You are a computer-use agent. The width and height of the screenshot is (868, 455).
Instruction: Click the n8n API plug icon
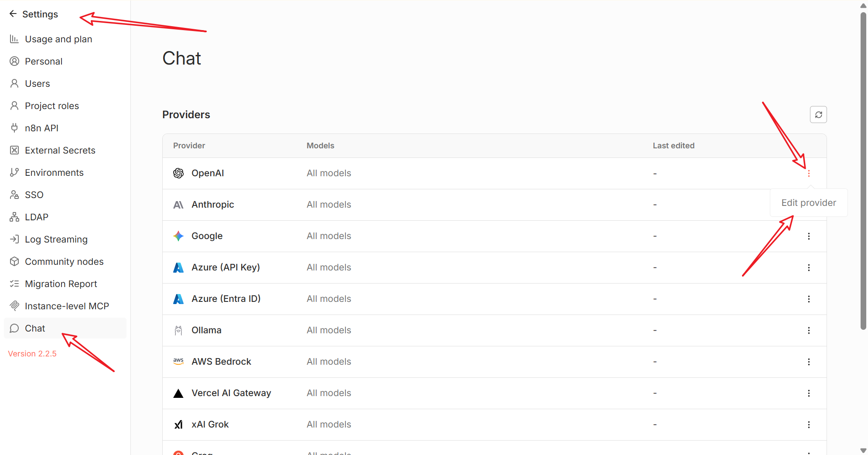[14, 128]
